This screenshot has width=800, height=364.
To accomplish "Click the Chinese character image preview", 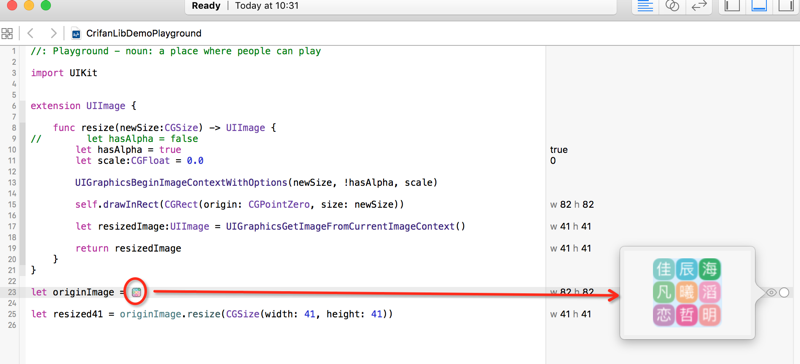I will point(687,293).
